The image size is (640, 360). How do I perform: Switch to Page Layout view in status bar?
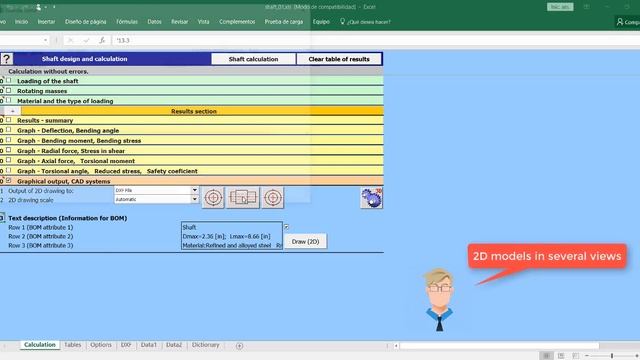click(561, 356)
